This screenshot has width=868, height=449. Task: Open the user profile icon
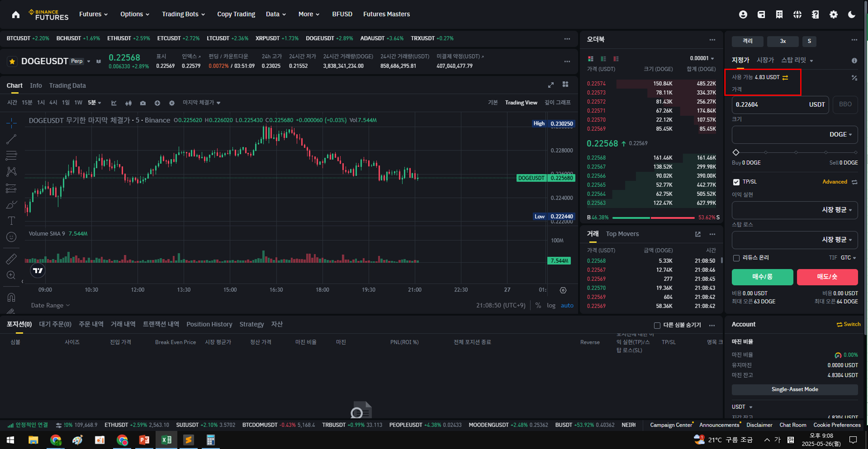(743, 14)
